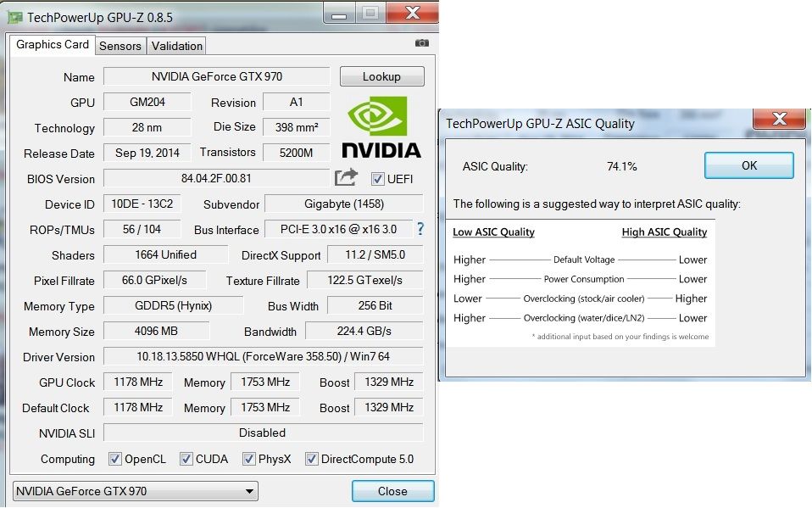Click the NVIDIA SLI field Disabled
The width and height of the screenshot is (812, 508).
(263, 433)
